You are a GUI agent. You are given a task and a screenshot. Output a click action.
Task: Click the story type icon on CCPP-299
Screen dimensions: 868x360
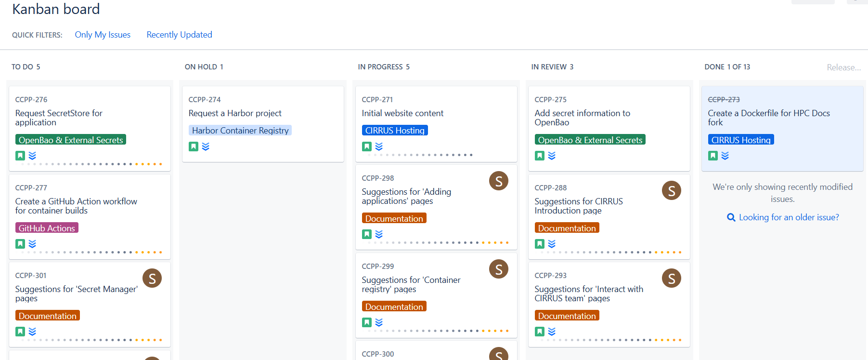point(366,322)
